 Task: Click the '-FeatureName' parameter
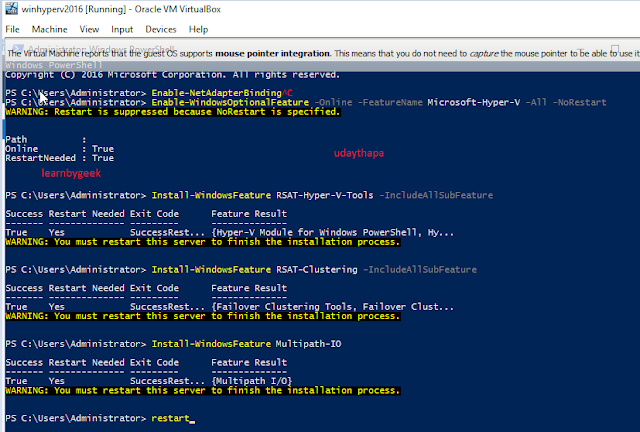coord(390,102)
